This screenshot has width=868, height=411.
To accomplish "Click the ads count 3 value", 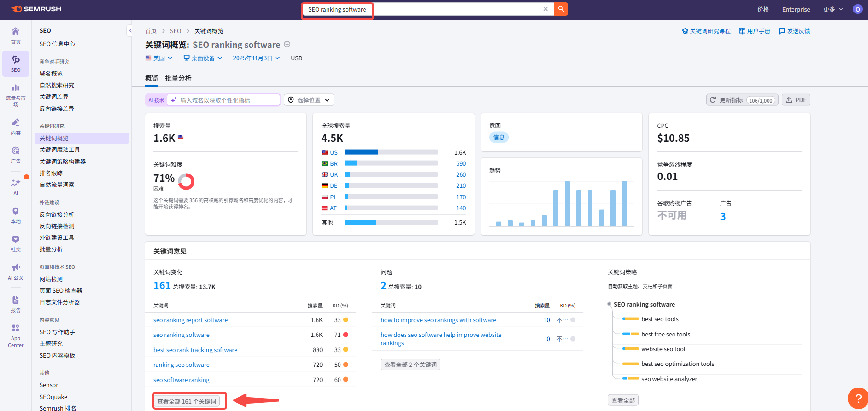I will tap(723, 216).
